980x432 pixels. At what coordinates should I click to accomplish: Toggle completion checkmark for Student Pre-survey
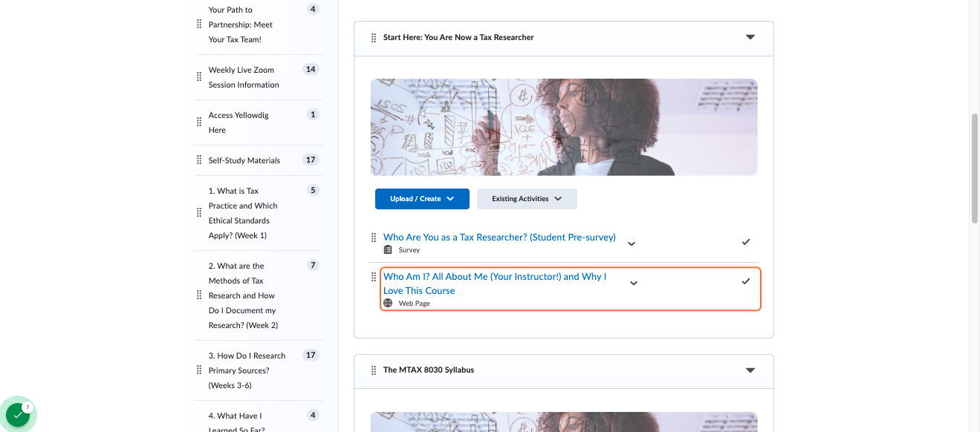click(x=746, y=242)
